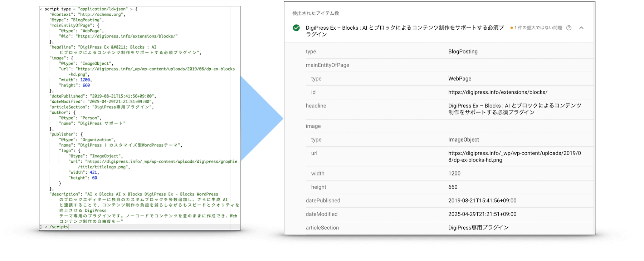Image resolution: width=644 pixels, height=261 pixels.
Task: Click the non-critical issue warning label
Action: [536, 28]
